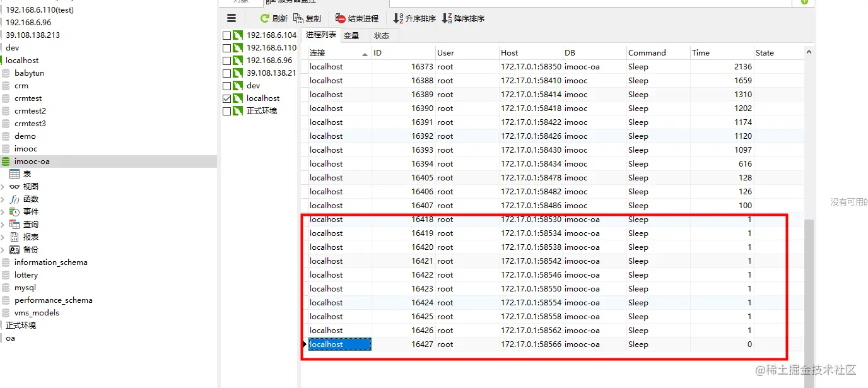
Task: Select the crm database icon
Action: tap(6, 86)
